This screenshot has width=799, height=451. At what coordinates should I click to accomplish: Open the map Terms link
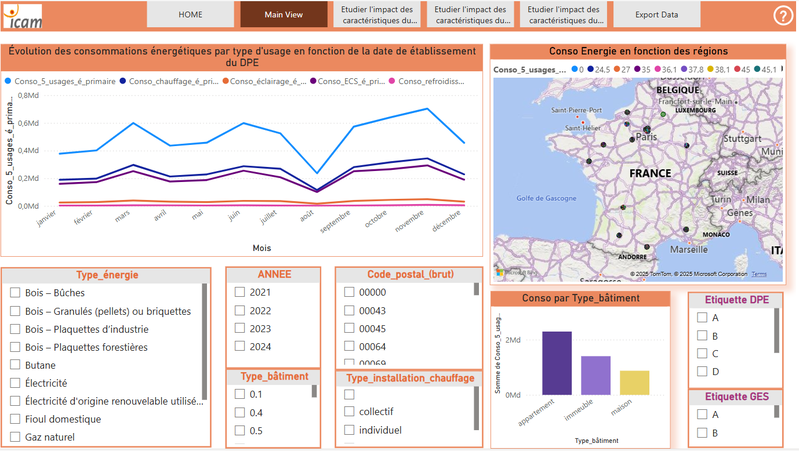[759, 274]
